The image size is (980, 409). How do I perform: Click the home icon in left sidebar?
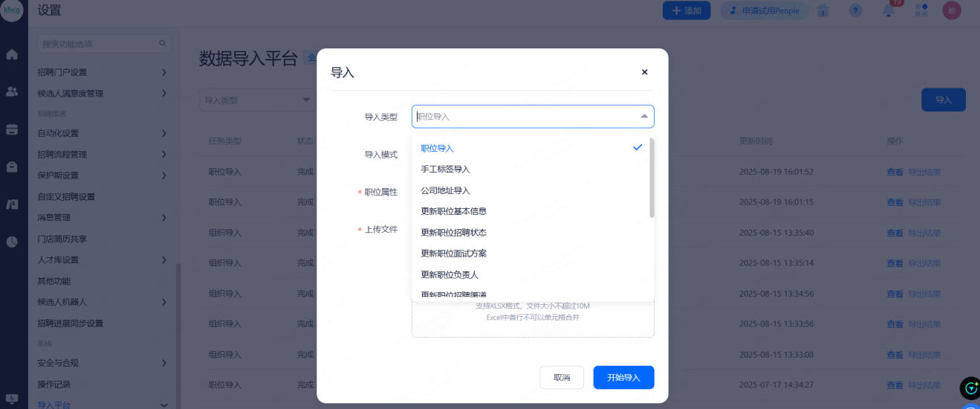point(12,54)
